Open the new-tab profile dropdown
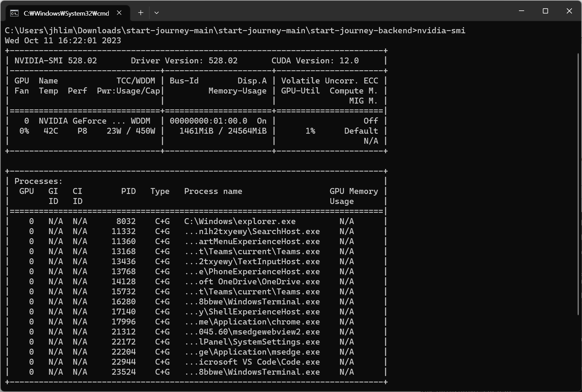This screenshot has width=582, height=392. (x=157, y=13)
